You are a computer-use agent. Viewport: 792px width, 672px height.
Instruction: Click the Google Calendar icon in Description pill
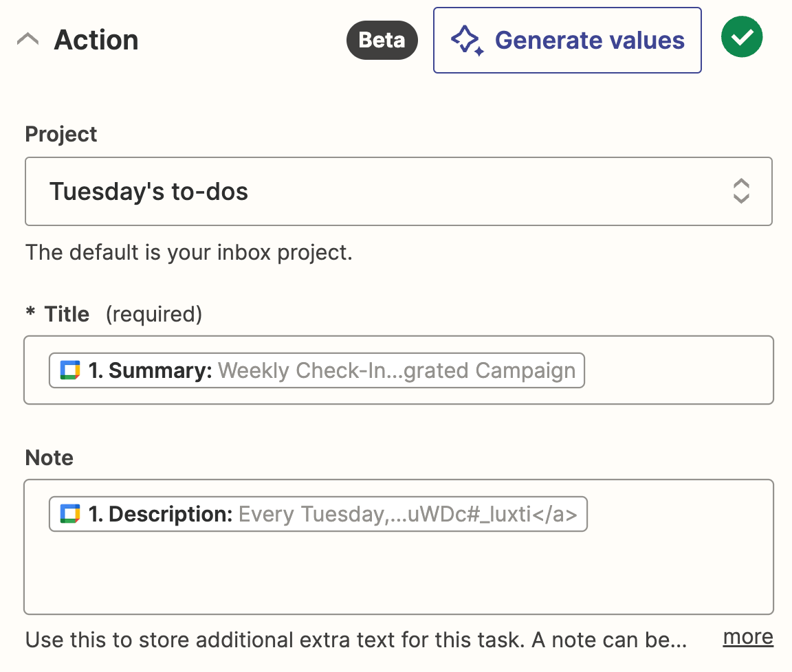71,514
